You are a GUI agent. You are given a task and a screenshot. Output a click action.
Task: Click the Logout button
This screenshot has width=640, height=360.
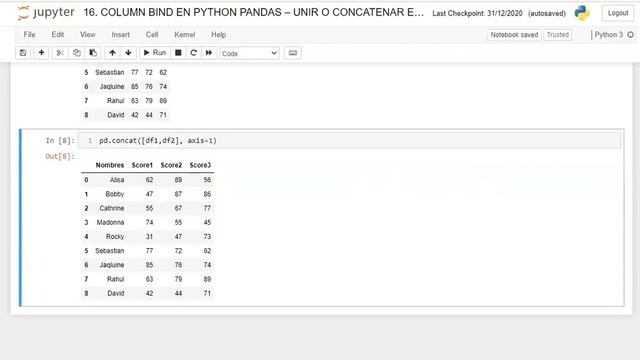pos(618,13)
